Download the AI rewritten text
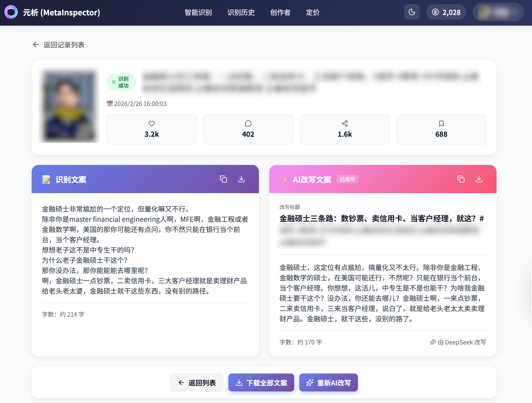 479,179
